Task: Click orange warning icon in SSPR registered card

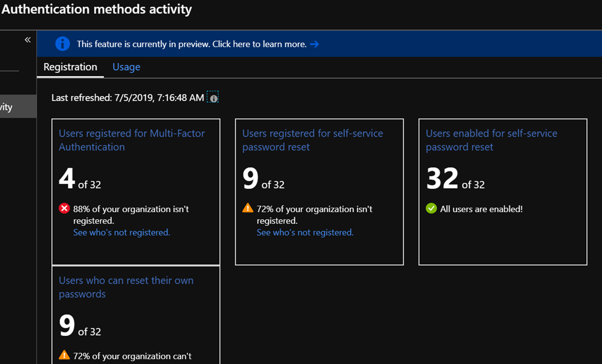Action: coord(248,209)
